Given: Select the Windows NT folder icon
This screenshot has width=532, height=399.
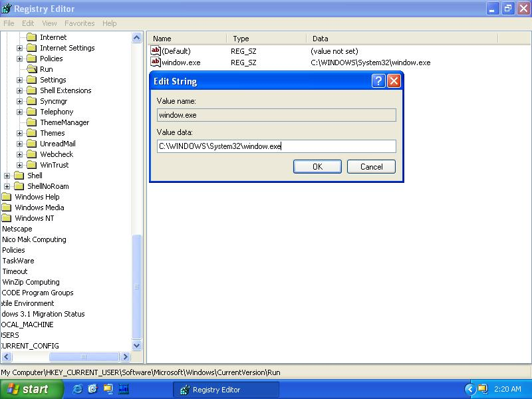Looking at the screenshot, I should tap(7, 218).
